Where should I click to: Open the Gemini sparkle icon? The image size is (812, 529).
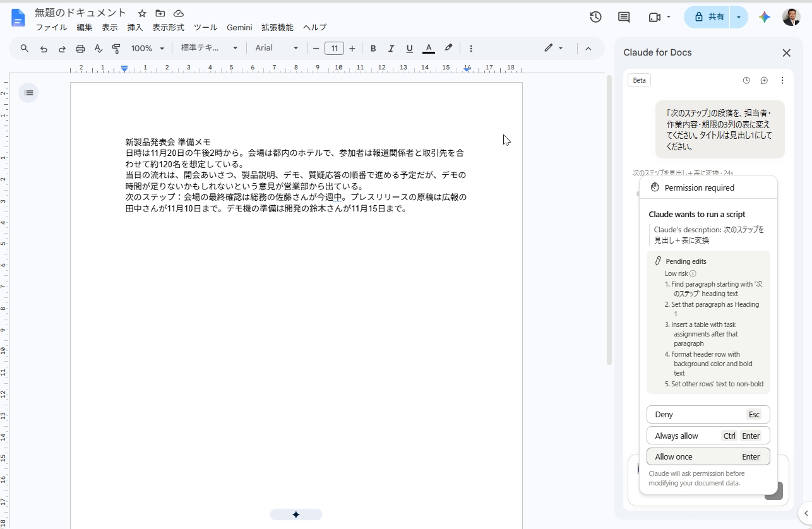tap(765, 17)
